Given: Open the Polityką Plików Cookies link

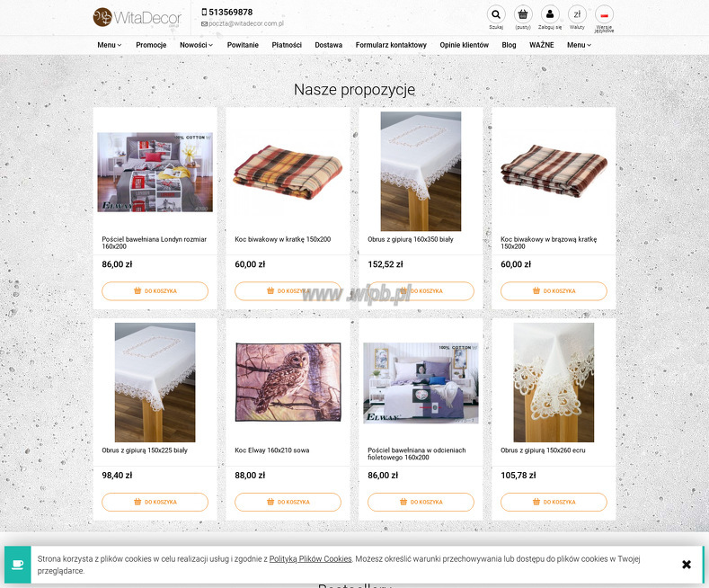Looking at the screenshot, I should 310,559.
